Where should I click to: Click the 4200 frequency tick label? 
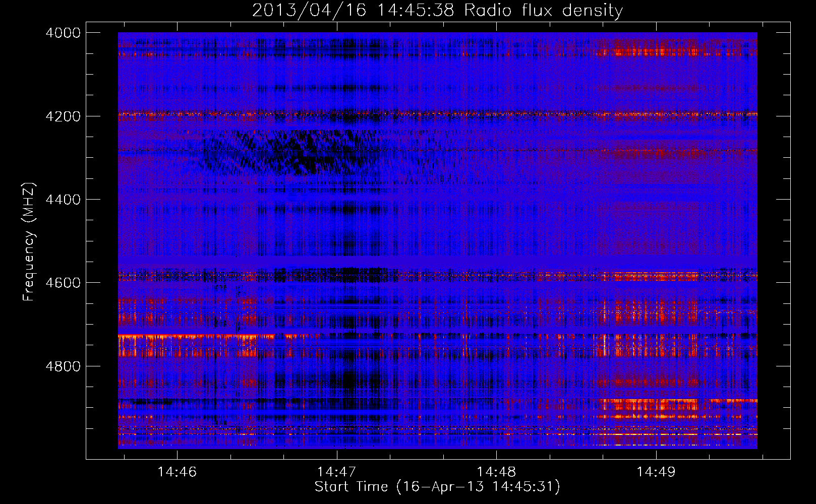[x=63, y=116]
